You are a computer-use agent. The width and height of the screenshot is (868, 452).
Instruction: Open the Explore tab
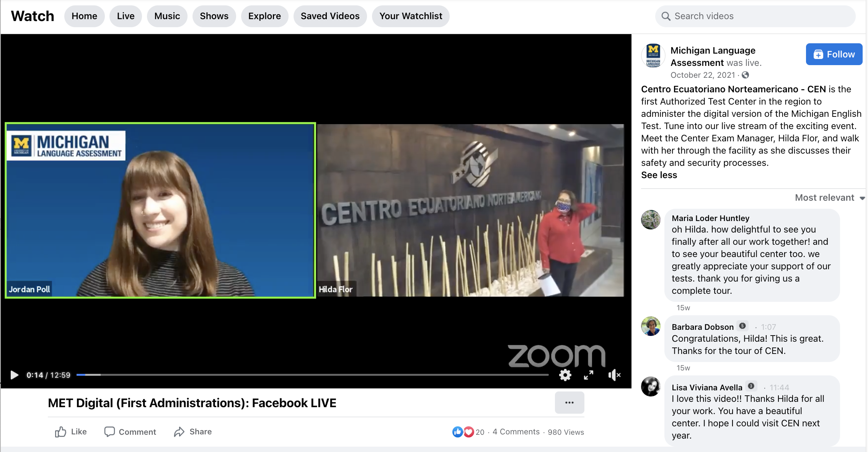pyautogui.click(x=264, y=16)
